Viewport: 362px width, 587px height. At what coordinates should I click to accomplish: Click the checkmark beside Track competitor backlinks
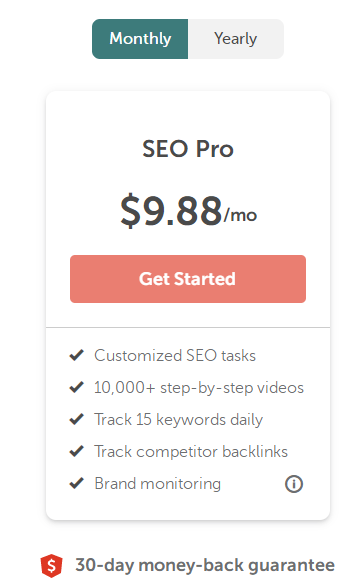click(77, 451)
